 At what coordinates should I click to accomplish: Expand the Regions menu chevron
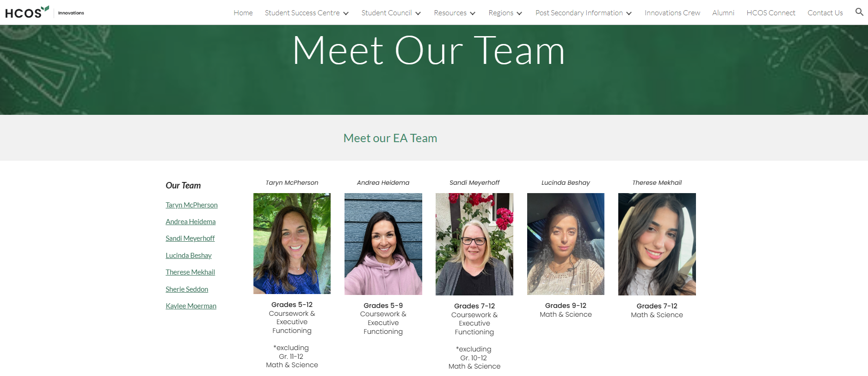click(519, 13)
